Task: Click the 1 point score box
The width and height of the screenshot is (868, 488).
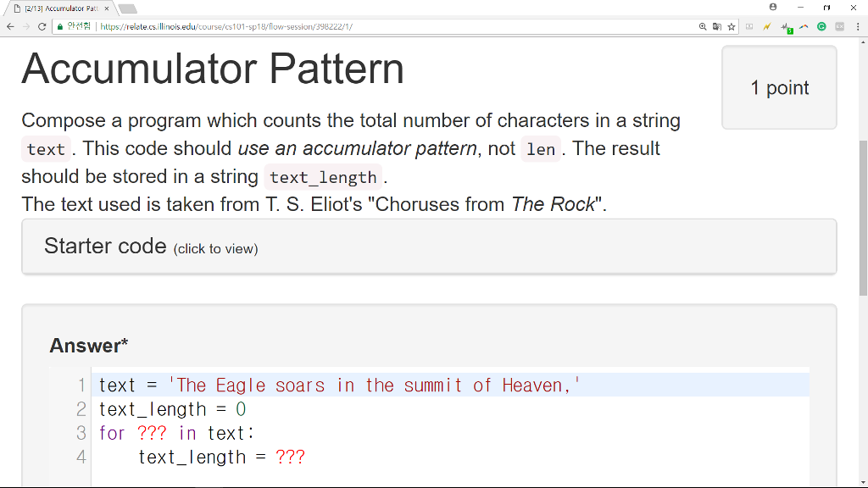Action: (x=779, y=87)
